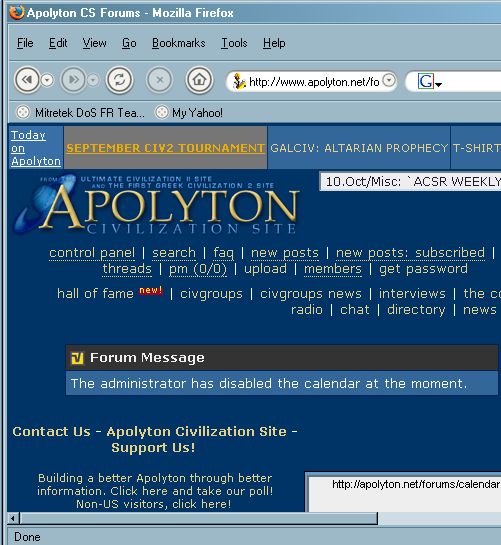Open the civgroups news link
The image size is (501, 545).
[311, 294]
